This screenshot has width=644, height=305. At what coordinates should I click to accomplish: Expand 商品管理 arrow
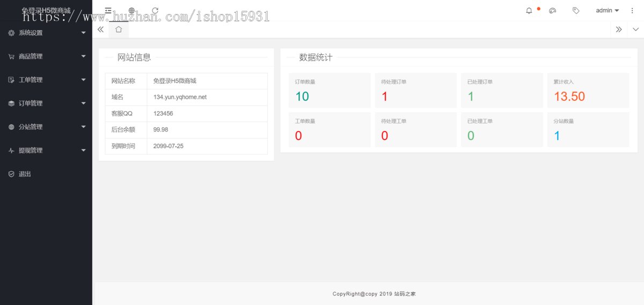coord(83,56)
